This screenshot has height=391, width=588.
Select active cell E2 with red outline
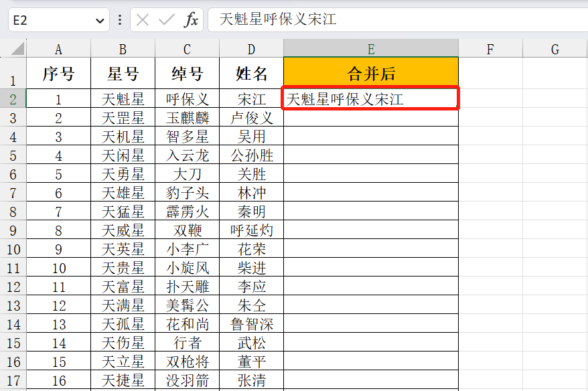[371, 98]
